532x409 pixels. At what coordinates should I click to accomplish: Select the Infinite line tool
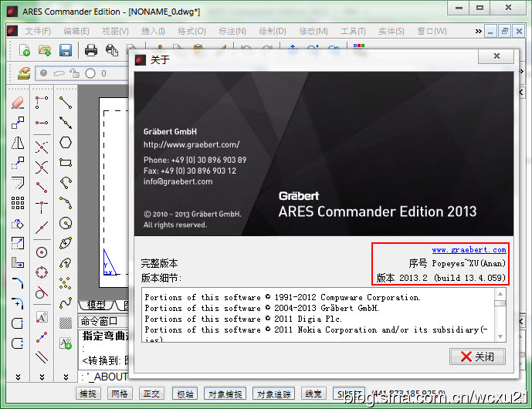pos(66,123)
